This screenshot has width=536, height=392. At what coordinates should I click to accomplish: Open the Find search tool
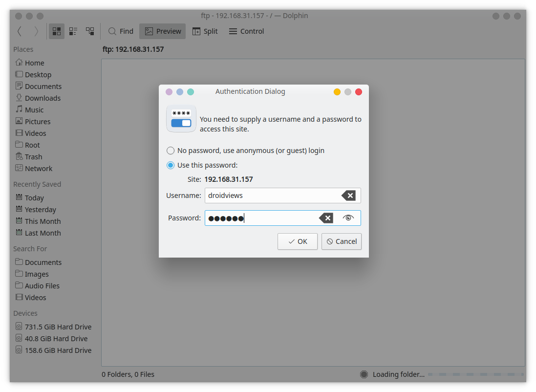(121, 31)
